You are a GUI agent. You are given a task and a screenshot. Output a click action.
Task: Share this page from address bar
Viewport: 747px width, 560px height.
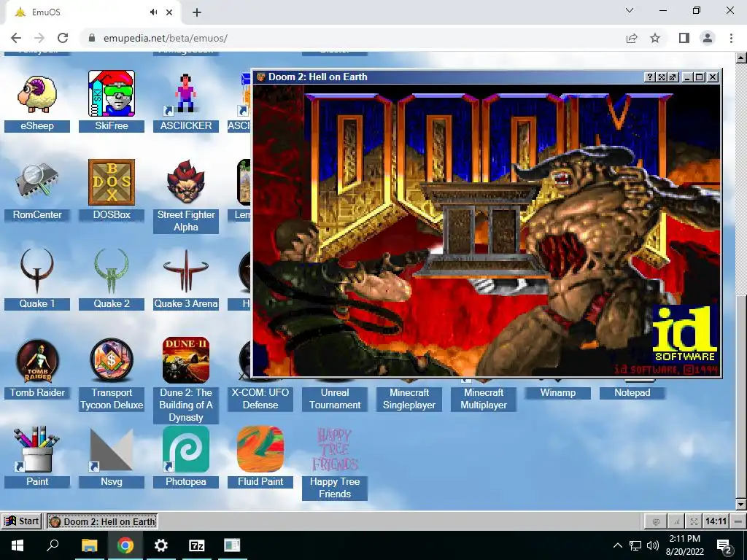pos(632,38)
